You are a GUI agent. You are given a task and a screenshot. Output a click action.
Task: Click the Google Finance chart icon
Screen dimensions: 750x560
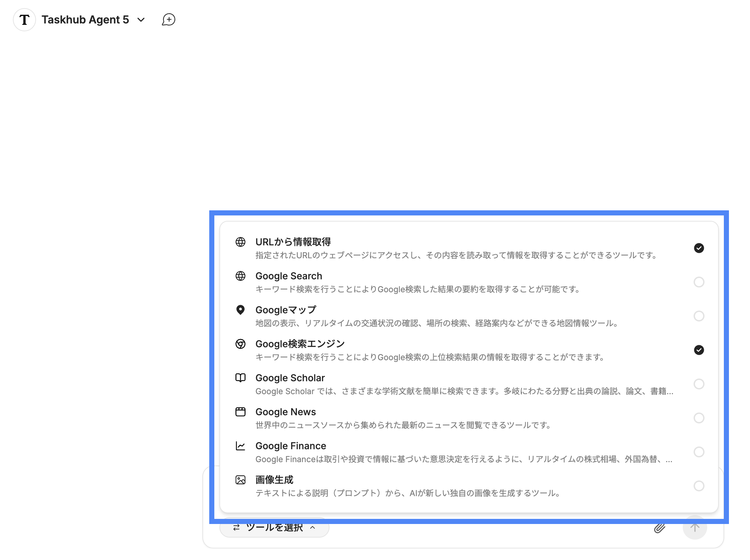pos(240,446)
